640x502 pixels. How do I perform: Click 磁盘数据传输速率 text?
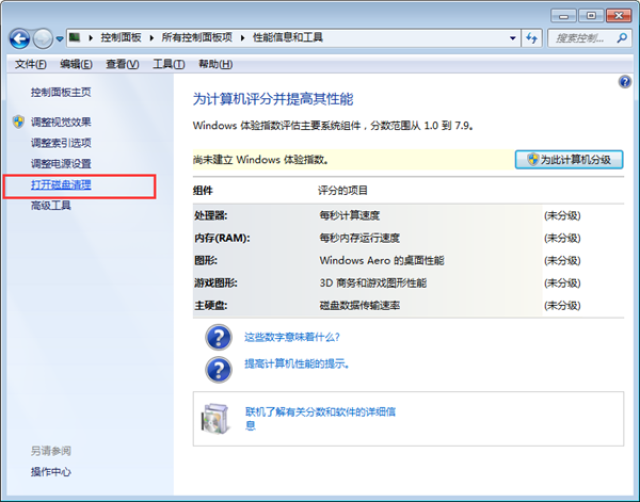360,305
